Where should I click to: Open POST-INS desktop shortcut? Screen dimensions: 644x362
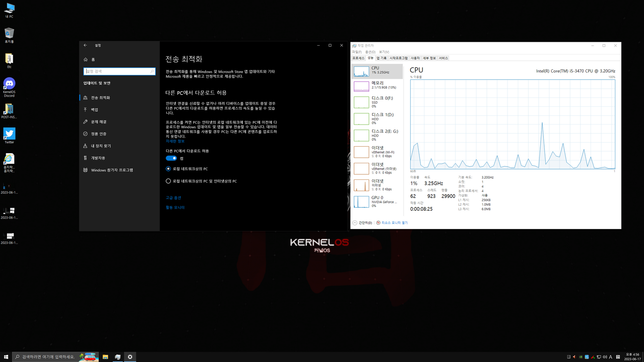9,111
